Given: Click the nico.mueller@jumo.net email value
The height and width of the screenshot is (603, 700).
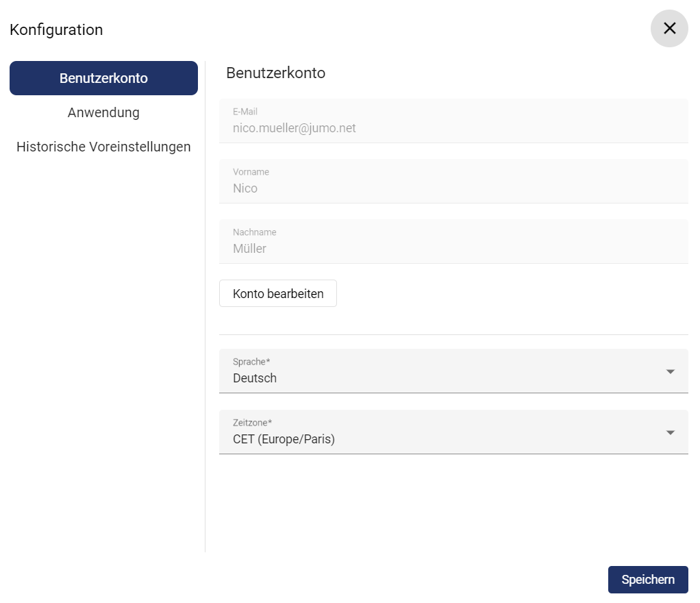Looking at the screenshot, I should pyautogui.click(x=294, y=128).
